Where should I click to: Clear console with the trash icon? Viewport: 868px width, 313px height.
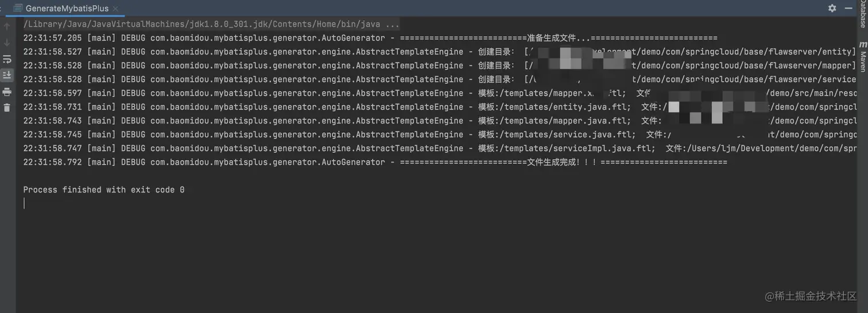[x=7, y=107]
